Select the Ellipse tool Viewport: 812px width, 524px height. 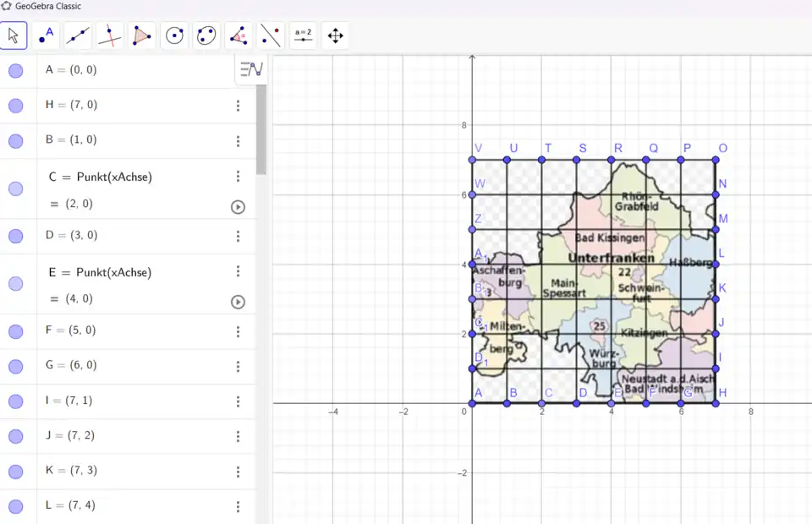(206, 35)
